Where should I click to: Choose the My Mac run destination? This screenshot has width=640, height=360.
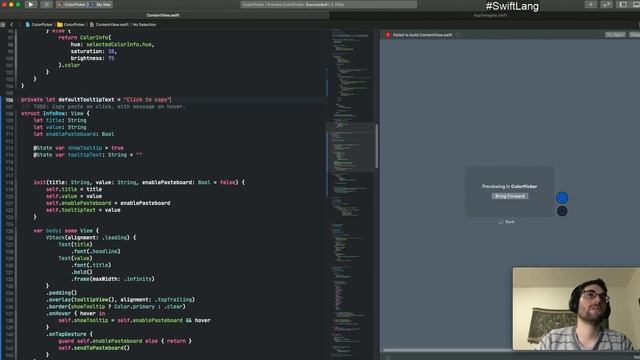click(x=101, y=4)
